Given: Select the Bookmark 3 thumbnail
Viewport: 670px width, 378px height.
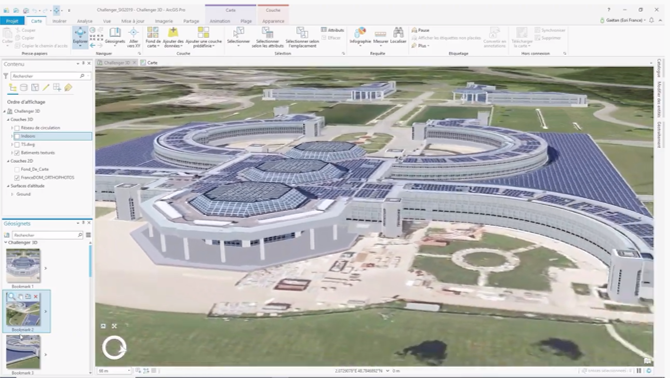Looking at the screenshot, I should point(23,352).
